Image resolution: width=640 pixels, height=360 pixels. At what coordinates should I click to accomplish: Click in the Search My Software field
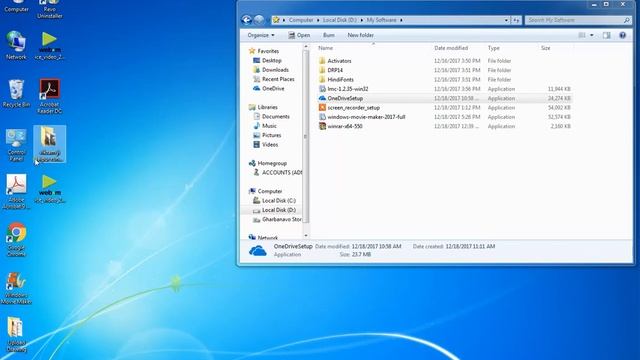coord(575,20)
